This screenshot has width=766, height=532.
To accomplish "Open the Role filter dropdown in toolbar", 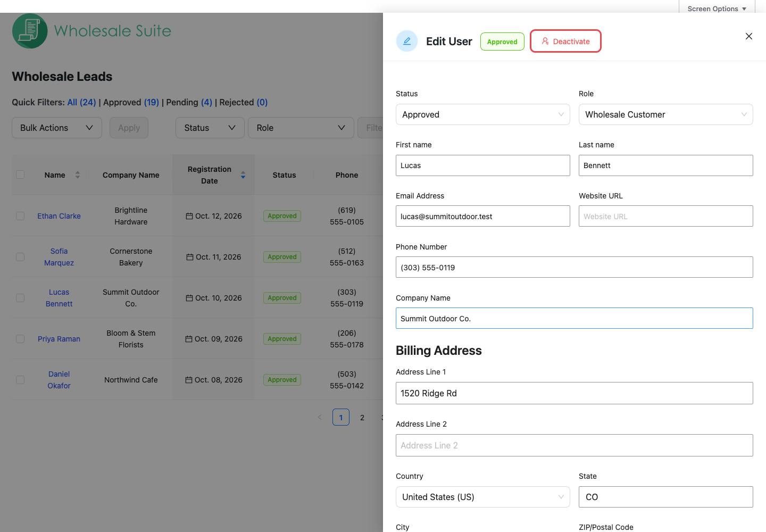I will pyautogui.click(x=301, y=128).
